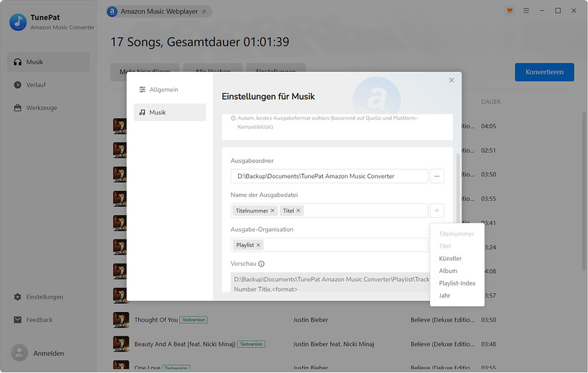Click the Name der Ausgabedatei tag field
The height and width of the screenshot is (373, 588).
329,211
